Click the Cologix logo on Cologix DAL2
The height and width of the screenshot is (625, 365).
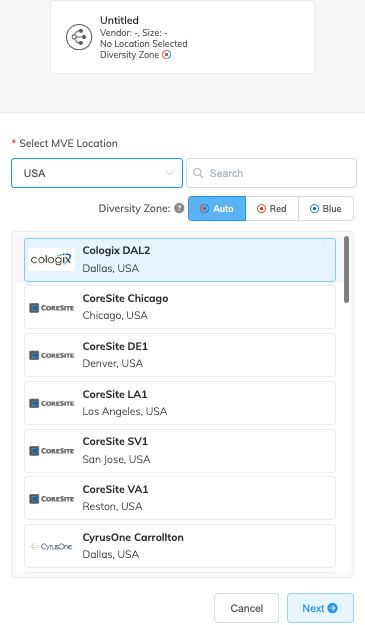[x=51, y=259]
